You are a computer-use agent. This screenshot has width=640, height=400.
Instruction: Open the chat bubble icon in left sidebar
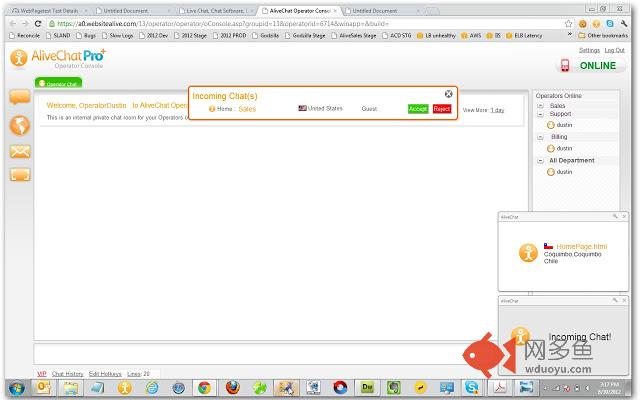[x=20, y=97]
